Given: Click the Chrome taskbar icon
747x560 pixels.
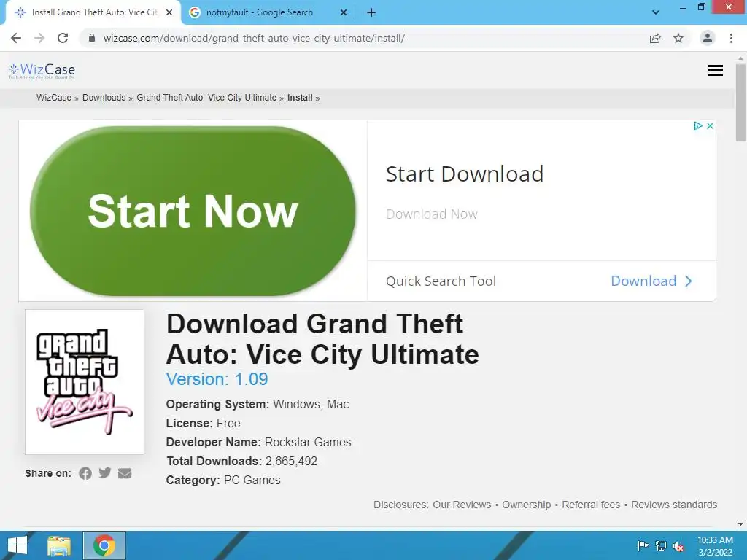Looking at the screenshot, I should (104, 545).
